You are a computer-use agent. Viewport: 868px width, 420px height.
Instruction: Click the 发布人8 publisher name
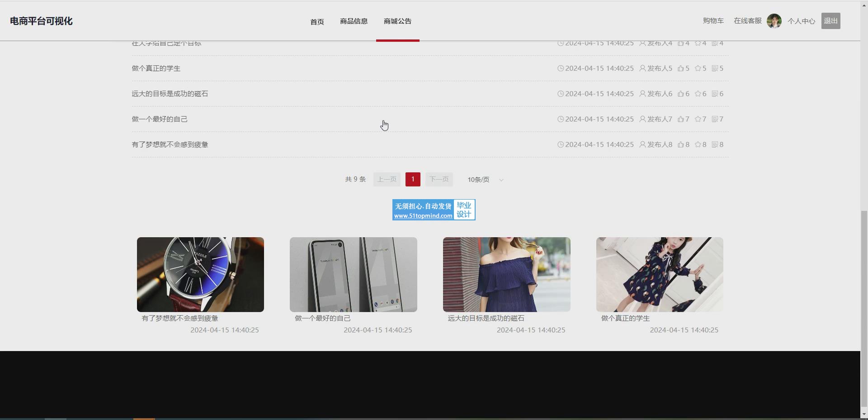click(x=660, y=144)
